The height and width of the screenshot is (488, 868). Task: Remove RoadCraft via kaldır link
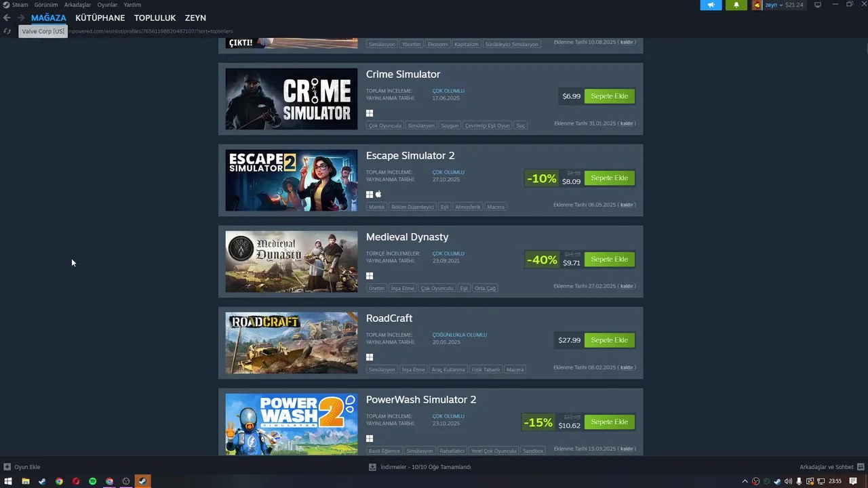(x=627, y=367)
